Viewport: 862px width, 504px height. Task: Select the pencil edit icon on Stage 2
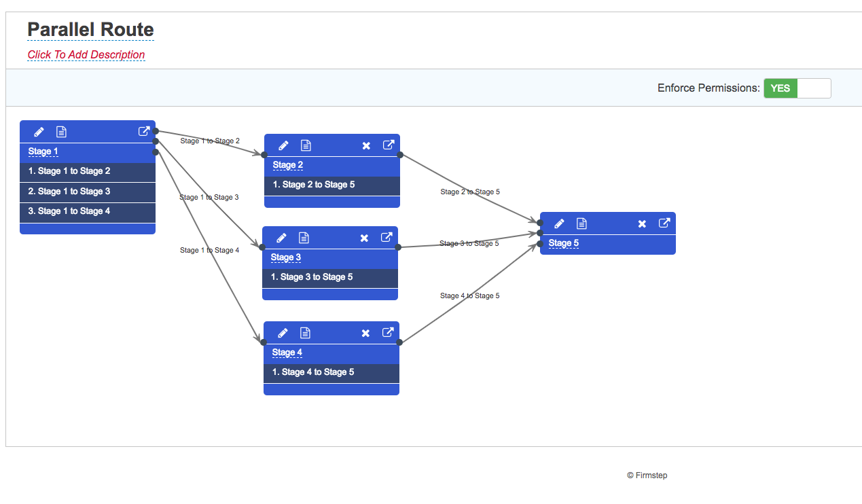coord(283,145)
